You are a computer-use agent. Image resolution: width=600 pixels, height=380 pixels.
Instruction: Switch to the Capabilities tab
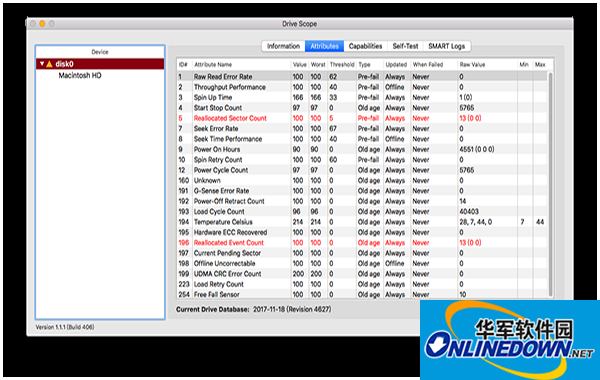tap(365, 46)
